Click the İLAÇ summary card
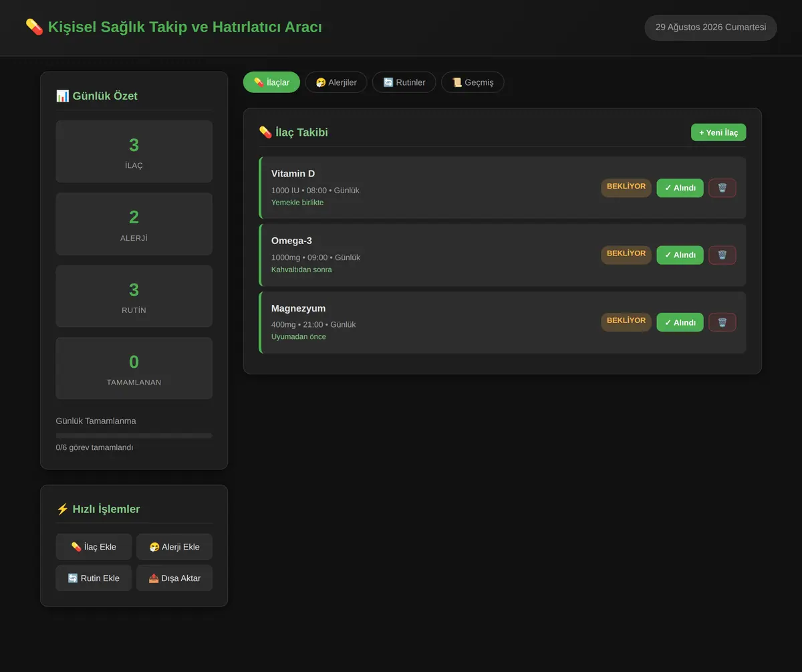The width and height of the screenshot is (802, 672). click(x=134, y=151)
